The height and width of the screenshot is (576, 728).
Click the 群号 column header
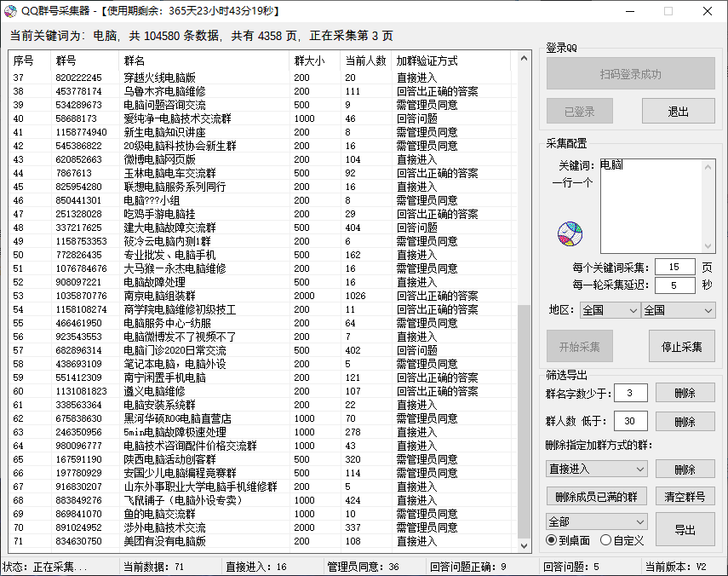(84, 60)
